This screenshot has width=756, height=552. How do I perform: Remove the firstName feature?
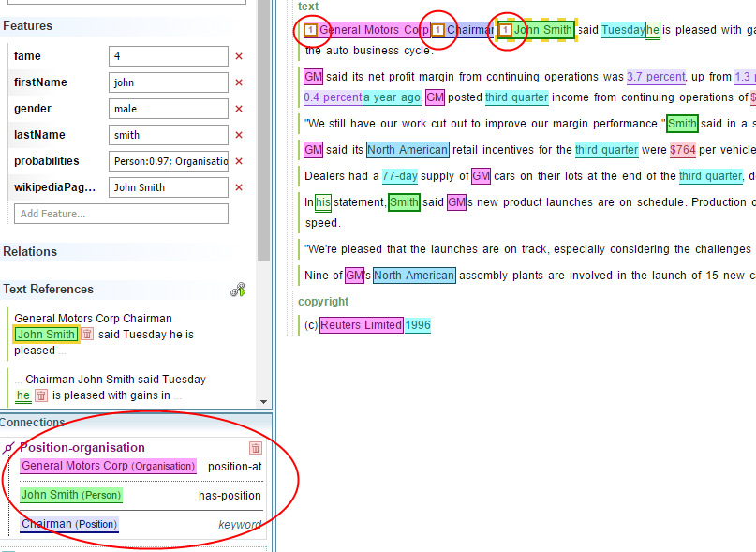click(239, 82)
